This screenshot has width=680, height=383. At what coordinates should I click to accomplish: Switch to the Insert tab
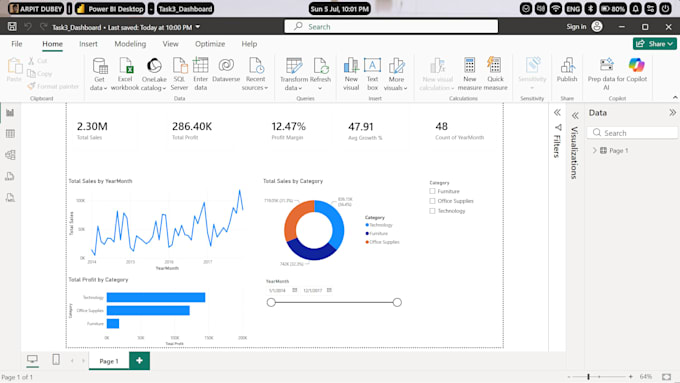click(x=88, y=44)
